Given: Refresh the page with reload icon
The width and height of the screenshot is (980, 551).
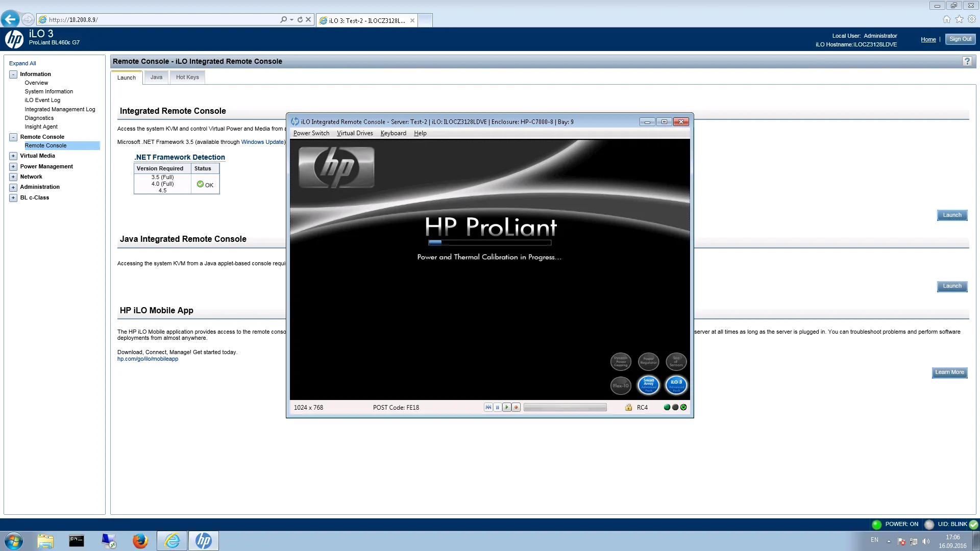Looking at the screenshot, I should pyautogui.click(x=300, y=19).
